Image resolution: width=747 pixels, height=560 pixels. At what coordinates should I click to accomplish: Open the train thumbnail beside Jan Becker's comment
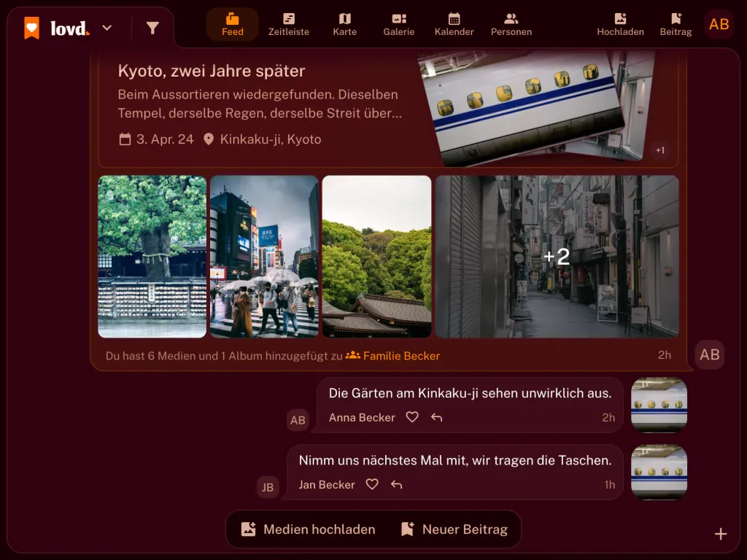(659, 472)
